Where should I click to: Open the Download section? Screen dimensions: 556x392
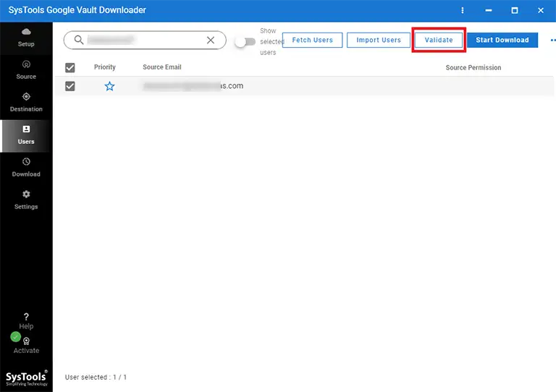click(26, 168)
